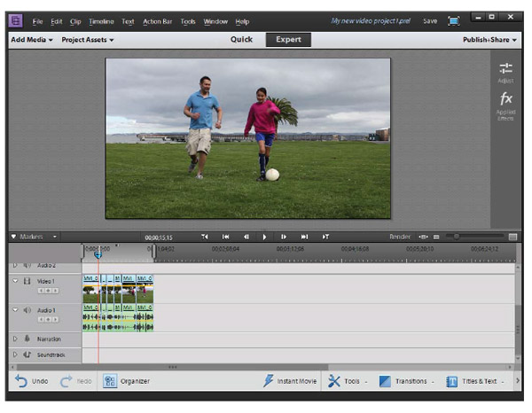Expand the Narration track
The width and height of the screenshot is (532, 413).
pos(15,339)
